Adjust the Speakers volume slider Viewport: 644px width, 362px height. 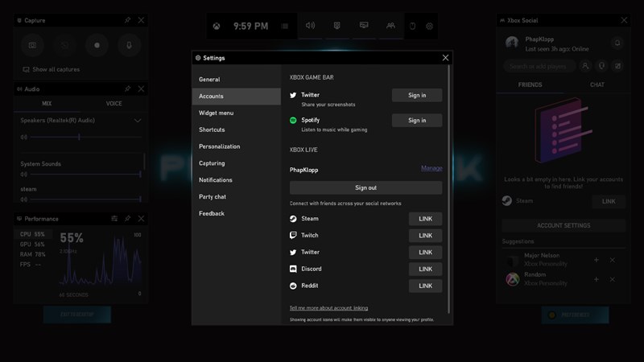coord(86,137)
